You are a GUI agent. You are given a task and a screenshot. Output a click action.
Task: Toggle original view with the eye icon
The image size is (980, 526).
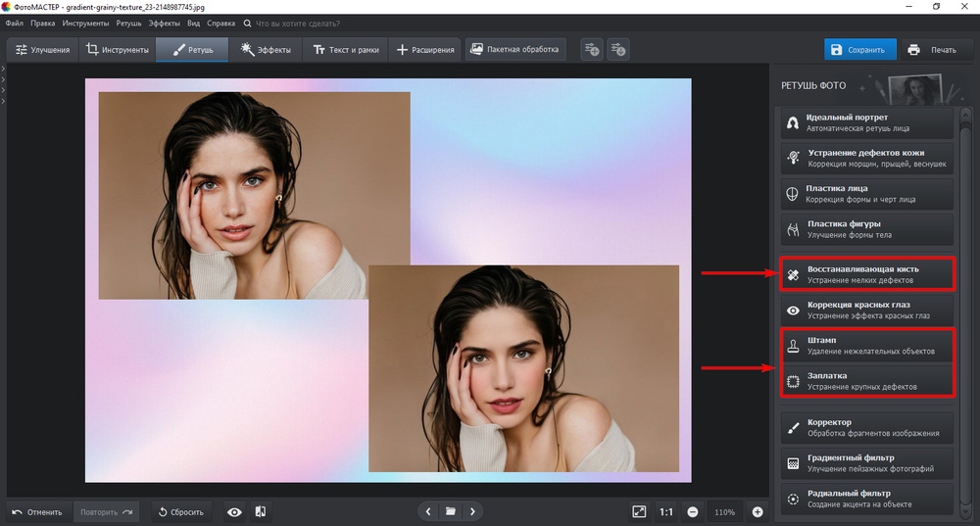click(234, 511)
